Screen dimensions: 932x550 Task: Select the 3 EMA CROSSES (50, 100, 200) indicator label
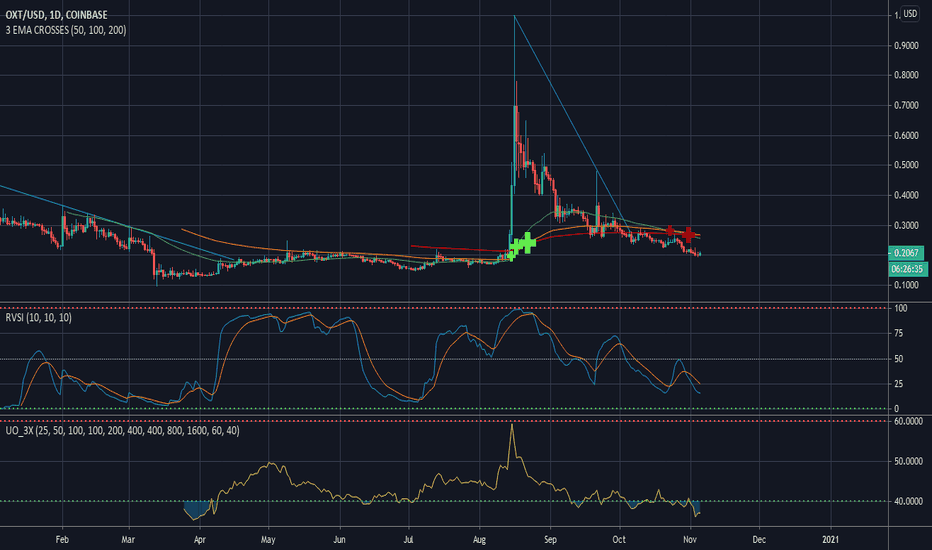tap(66, 30)
